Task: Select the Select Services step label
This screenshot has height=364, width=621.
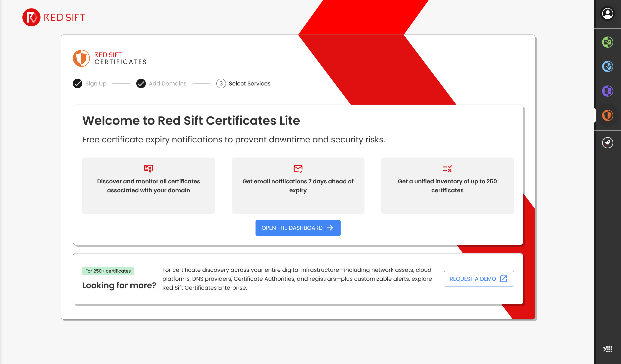Action: coord(250,83)
